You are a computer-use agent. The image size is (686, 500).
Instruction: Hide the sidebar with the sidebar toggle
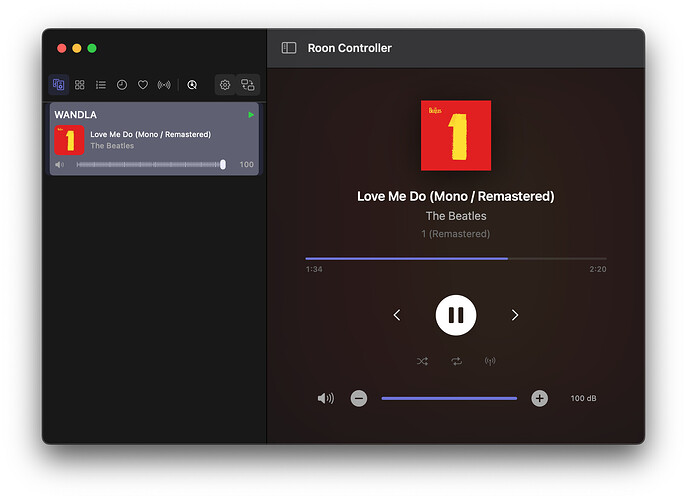coord(289,48)
